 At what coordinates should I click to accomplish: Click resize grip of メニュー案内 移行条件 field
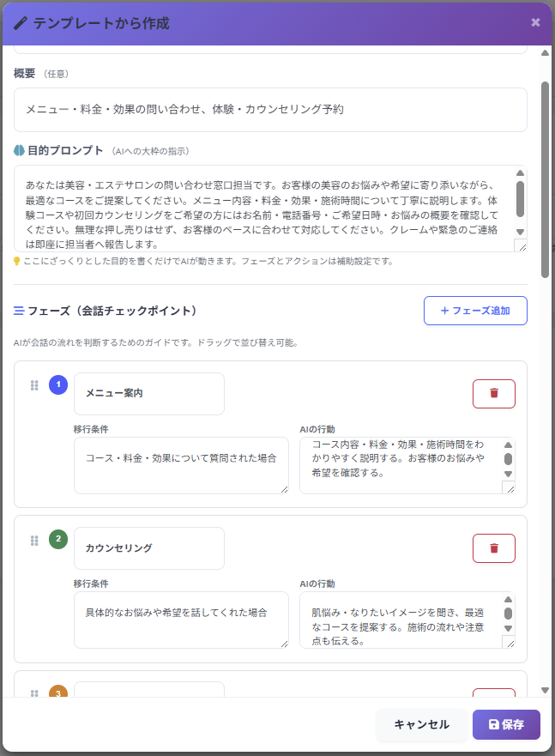tap(284, 489)
